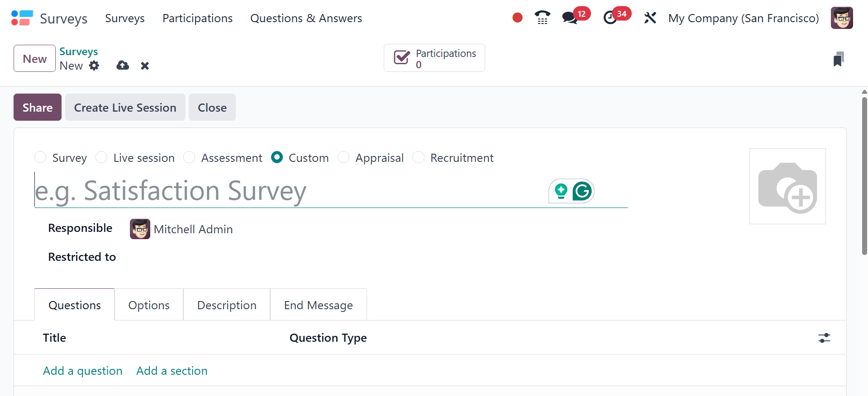The image size is (868, 396).
Task: Click the red recording indicator icon
Action: click(x=517, y=18)
